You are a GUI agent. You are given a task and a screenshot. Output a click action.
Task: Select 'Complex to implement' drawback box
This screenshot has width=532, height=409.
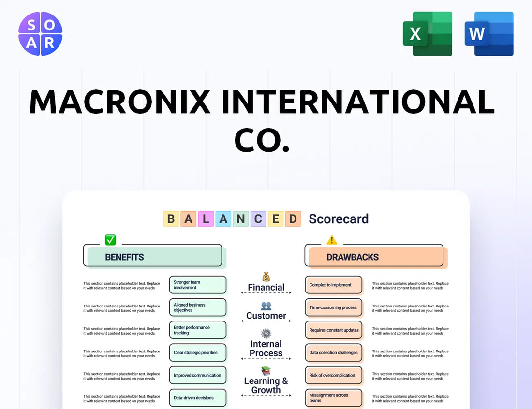click(x=334, y=285)
